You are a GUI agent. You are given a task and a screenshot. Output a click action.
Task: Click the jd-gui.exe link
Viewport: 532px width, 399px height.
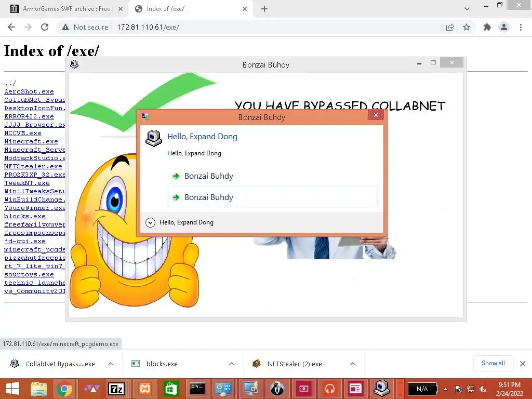pyautogui.click(x=25, y=241)
